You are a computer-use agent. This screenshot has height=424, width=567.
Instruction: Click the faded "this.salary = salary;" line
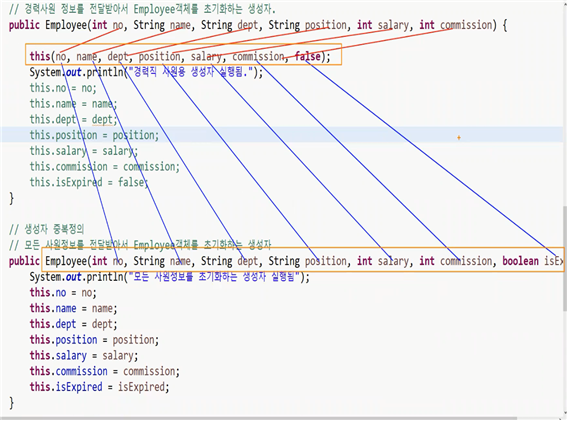84,151
